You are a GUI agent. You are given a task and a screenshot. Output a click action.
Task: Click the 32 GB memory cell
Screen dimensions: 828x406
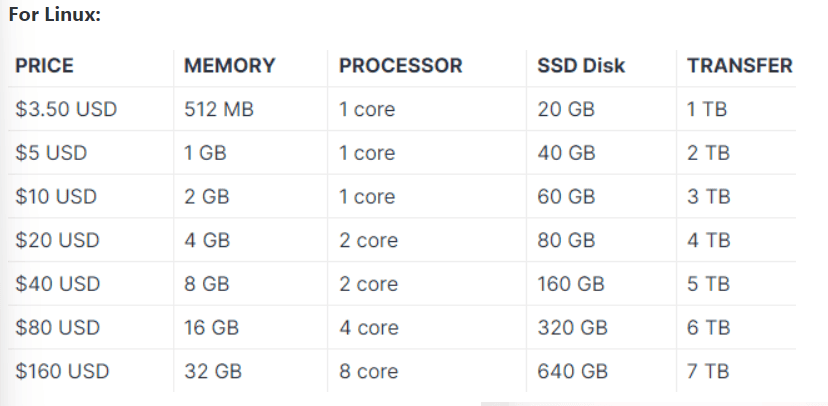213,371
